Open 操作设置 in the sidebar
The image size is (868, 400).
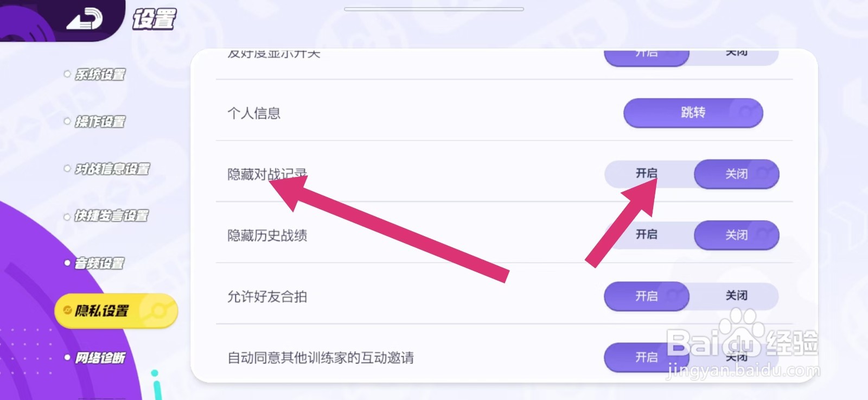coord(100,122)
